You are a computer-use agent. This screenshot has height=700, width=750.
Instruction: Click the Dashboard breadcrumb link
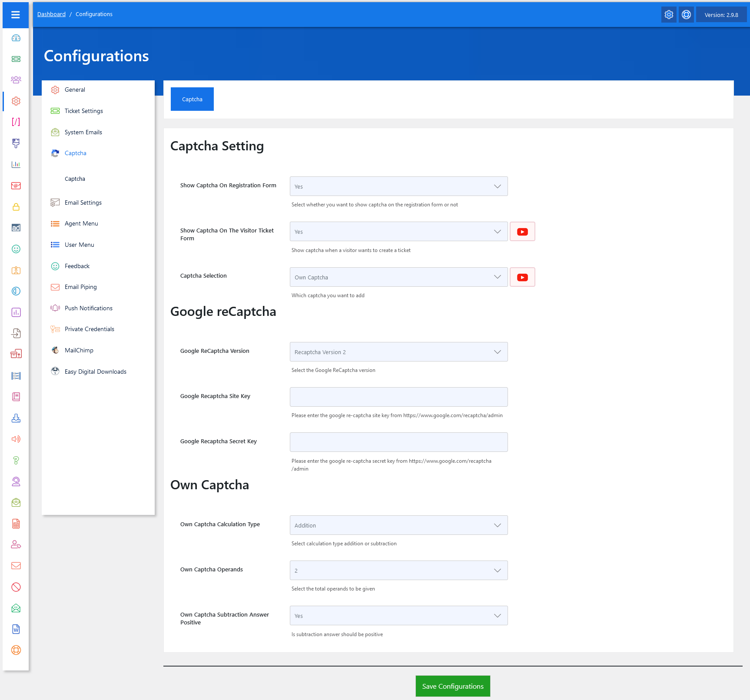(51, 14)
